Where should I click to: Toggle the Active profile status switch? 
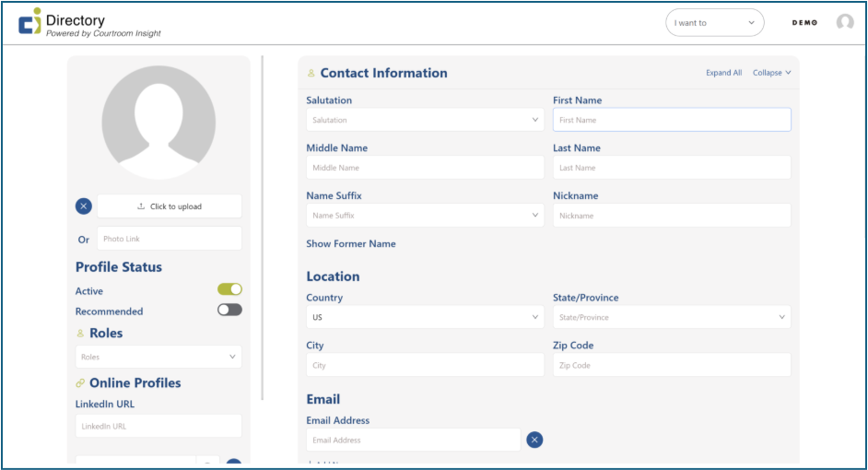pos(229,289)
